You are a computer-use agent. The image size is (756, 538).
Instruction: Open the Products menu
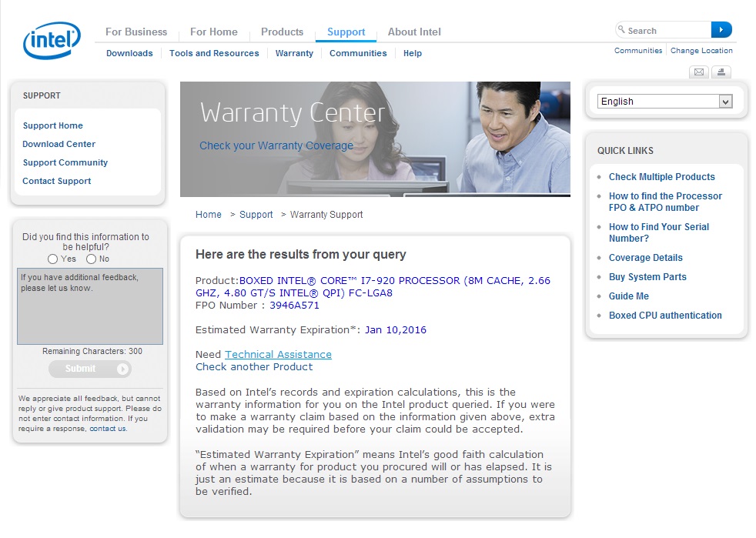(282, 32)
